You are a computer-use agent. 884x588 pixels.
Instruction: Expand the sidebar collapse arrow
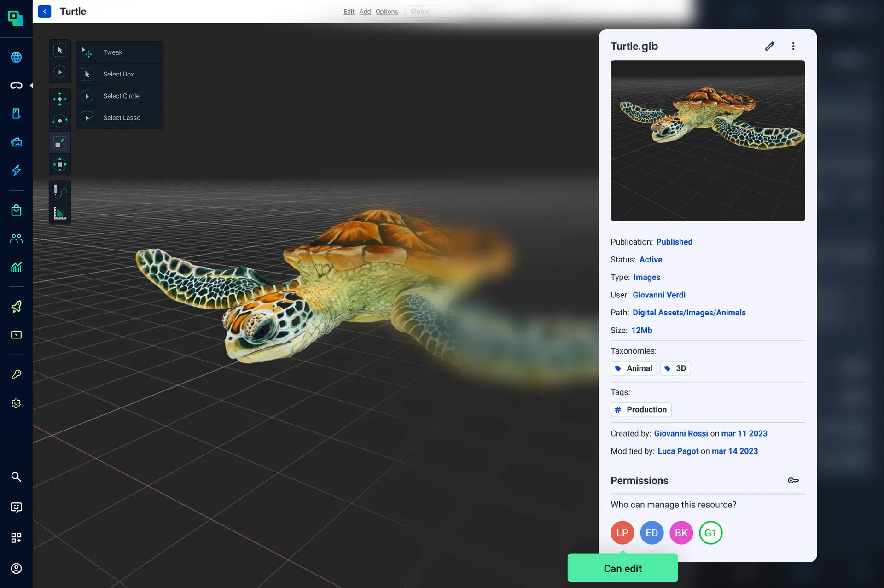[31, 86]
